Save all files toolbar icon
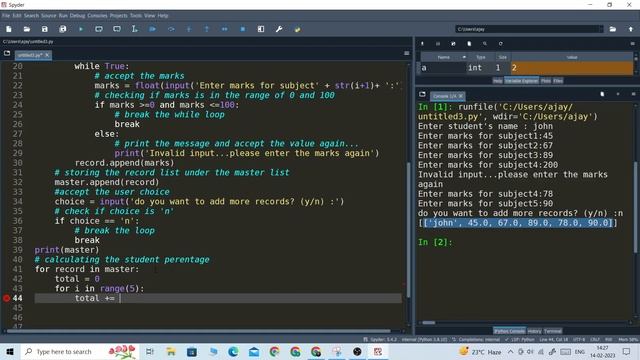Image resolution: width=640 pixels, height=360 pixels. (x=62, y=29)
